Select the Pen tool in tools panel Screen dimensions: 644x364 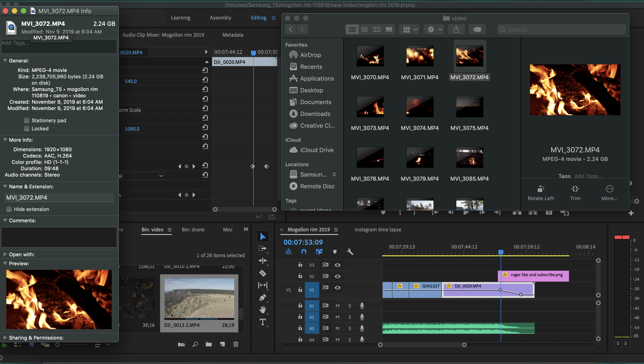[x=263, y=297]
